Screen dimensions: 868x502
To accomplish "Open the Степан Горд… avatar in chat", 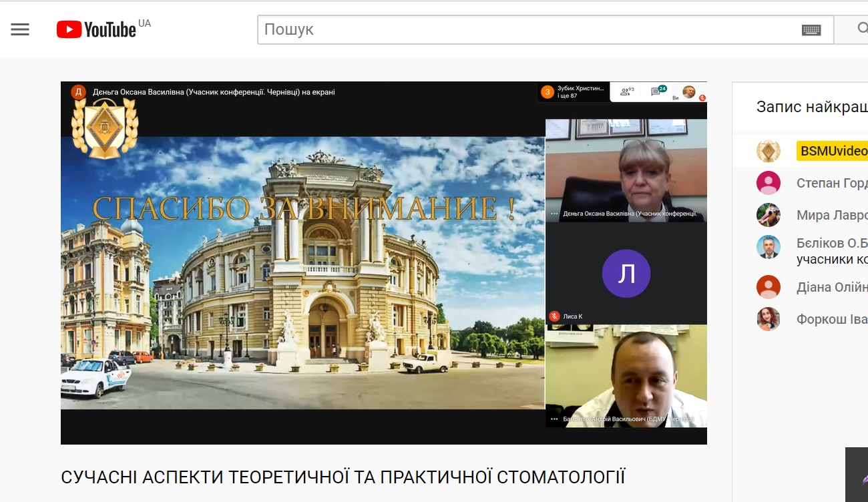I will tap(769, 183).
